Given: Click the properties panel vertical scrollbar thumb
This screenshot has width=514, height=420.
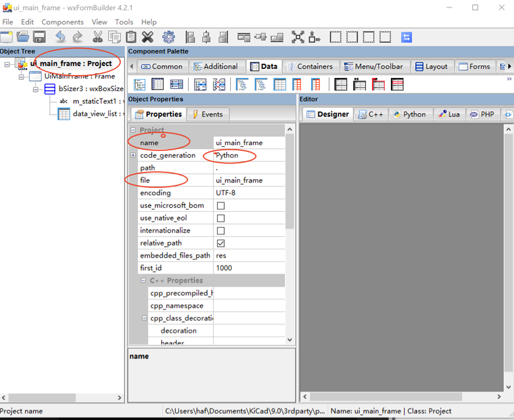Looking at the screenshot, I should point(290,181).
